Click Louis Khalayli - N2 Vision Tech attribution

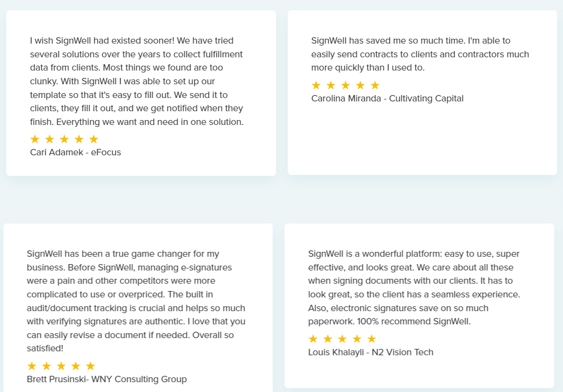pos(371,352)
